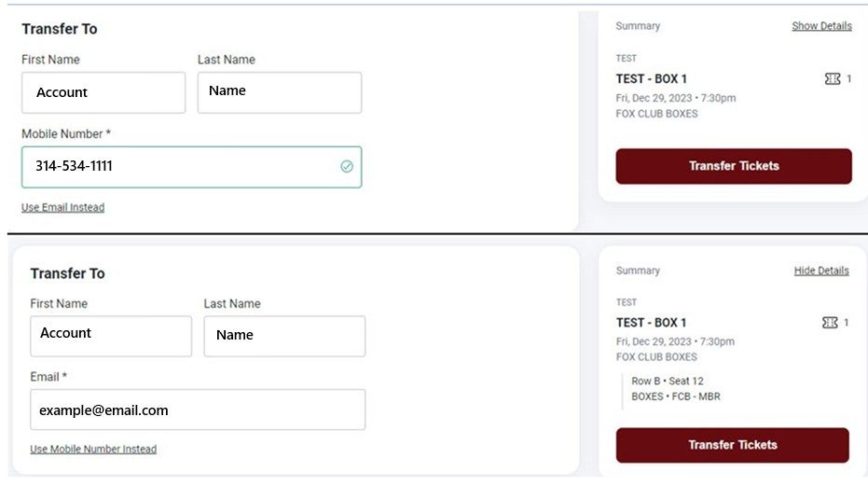
Task: Focus Last Name field in the mobile number form
Action: coord(279,92)
